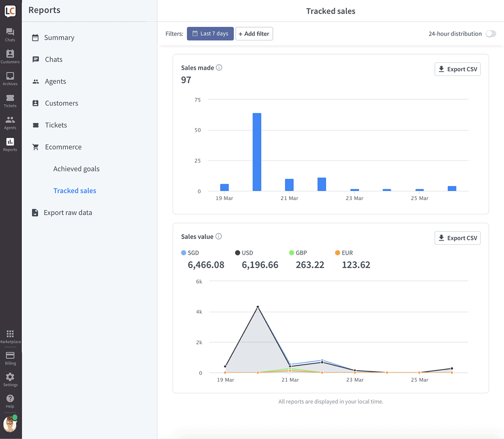Toggle the GBP series in the legend

298,253
